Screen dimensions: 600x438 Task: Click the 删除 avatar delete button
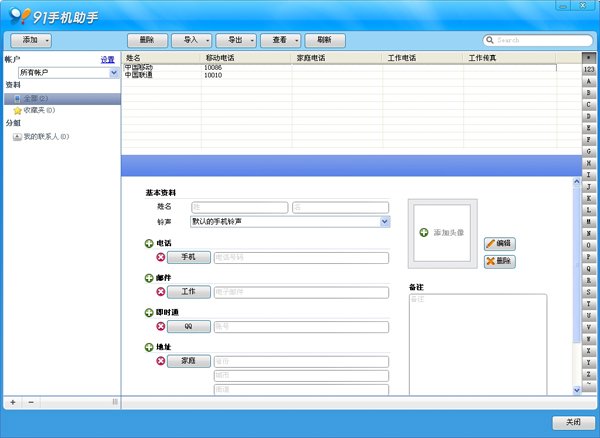[499, 261]
